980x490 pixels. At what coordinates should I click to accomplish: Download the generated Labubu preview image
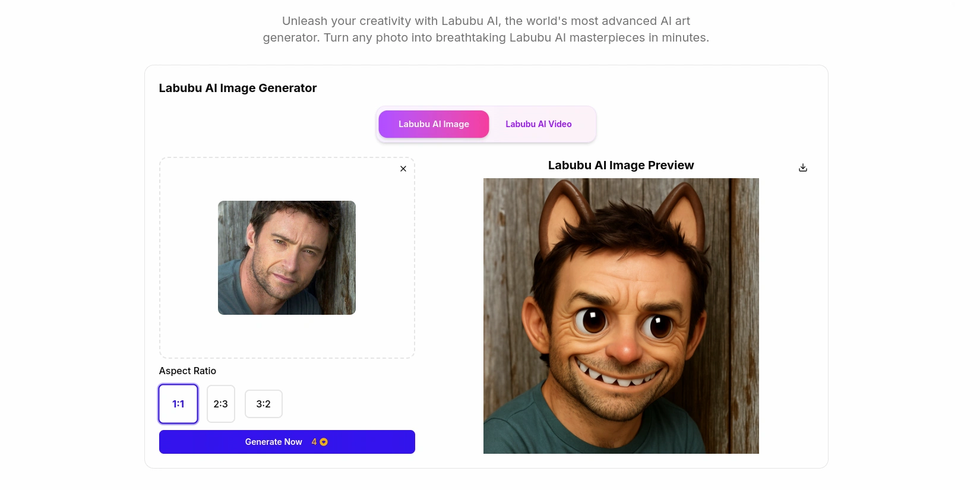click(802, 167)
